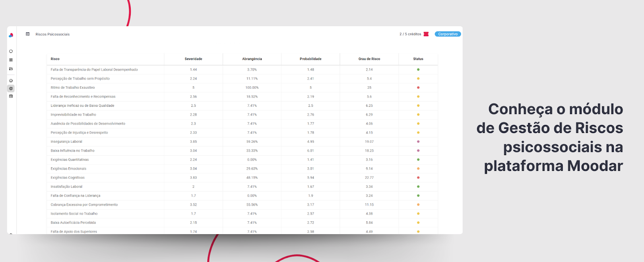Select the row Falta de Reconhecimento e Recompensas
Screen dimensions: 644x262
click(x=242, y=97)
